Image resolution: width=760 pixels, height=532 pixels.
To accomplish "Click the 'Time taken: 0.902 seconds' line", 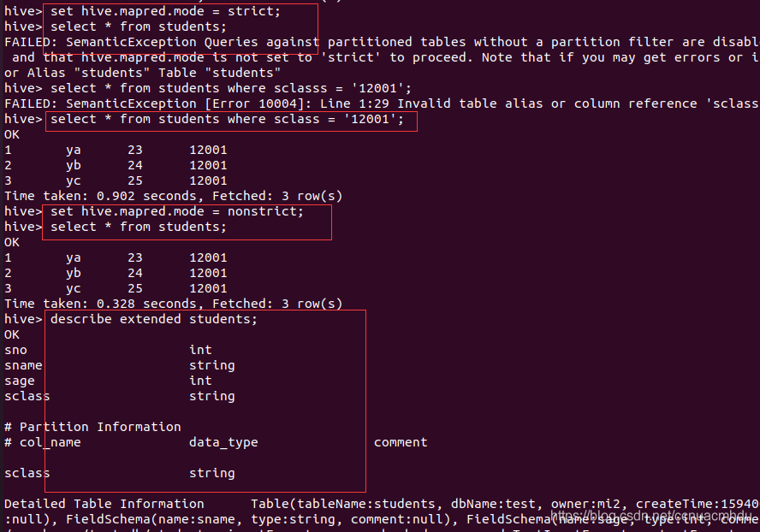I will coord(173,196).
